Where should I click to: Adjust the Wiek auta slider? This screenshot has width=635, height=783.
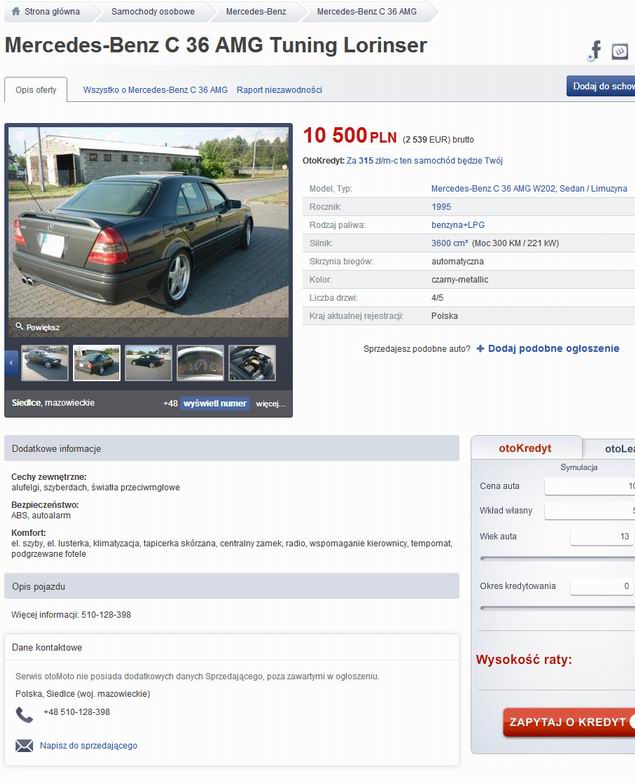(557, 558)
